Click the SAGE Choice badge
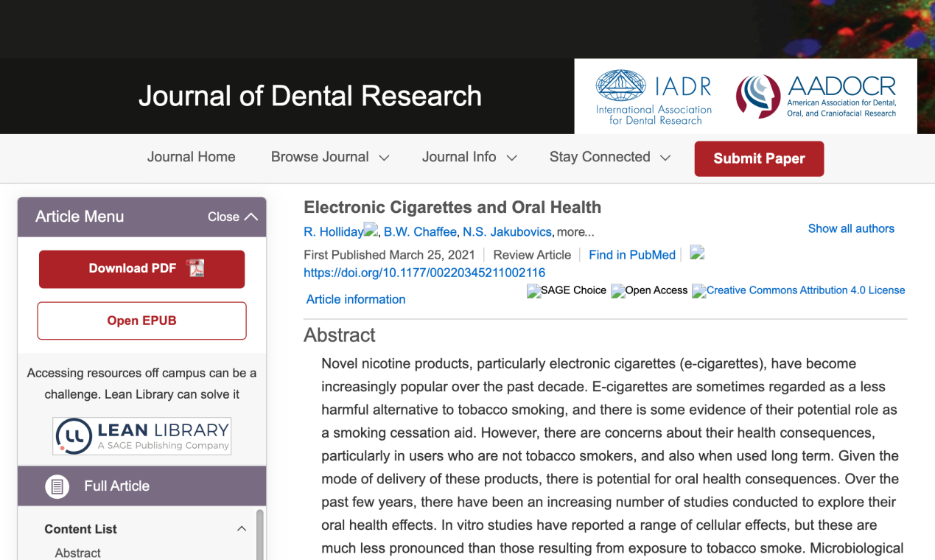 click(533, 291)
